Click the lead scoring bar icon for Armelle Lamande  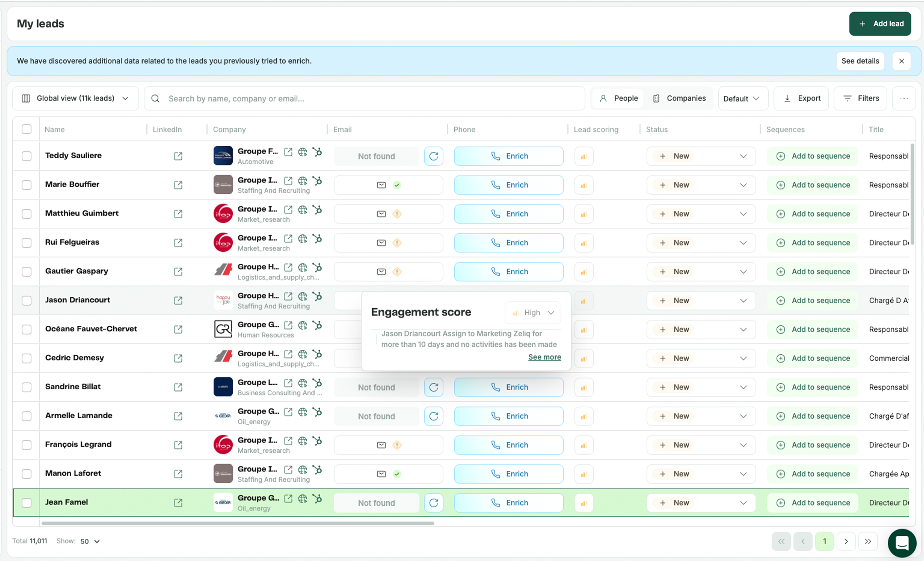tap(584, 417)
